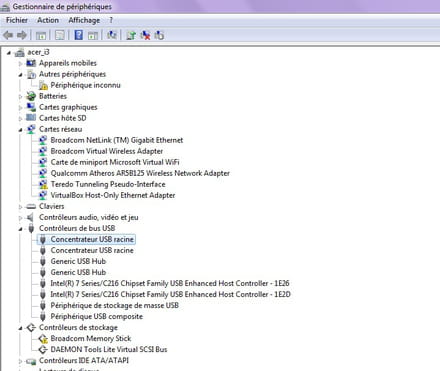Image resolution: width=440 pixels, height=371 pixels.
Task: Select Teredo Tunneling Pseudo-Interface device
Action: [x=108, y=184]
